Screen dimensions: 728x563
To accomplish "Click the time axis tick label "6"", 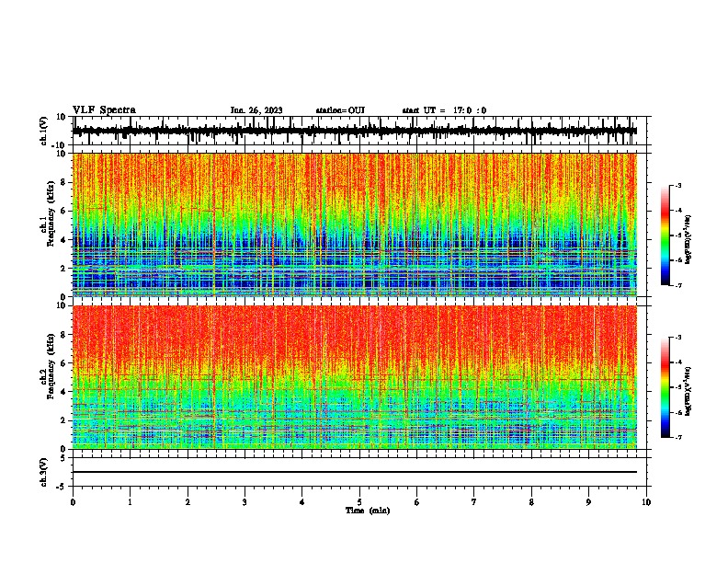I will pyautogui.click(x=416, y=502).
